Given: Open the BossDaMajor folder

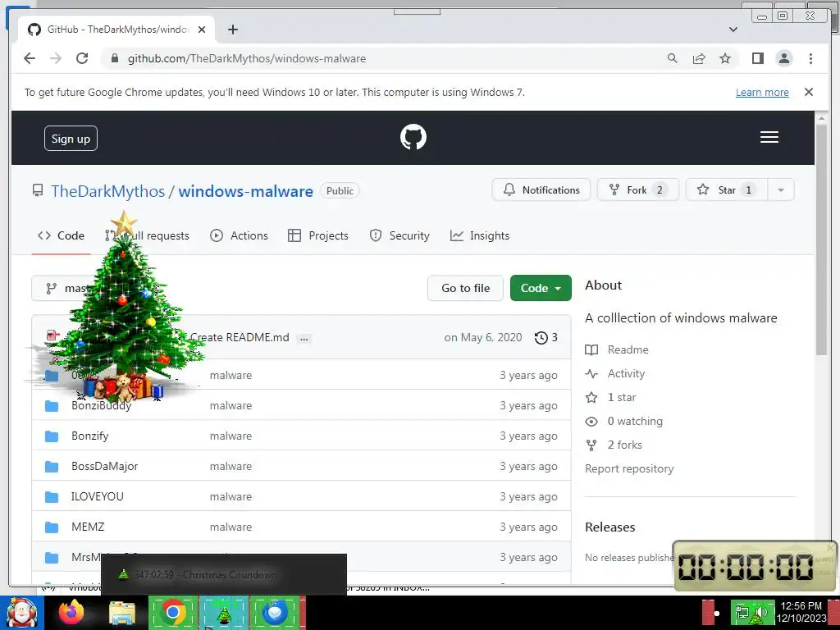Looking at the screenshot, I should 104,467.
